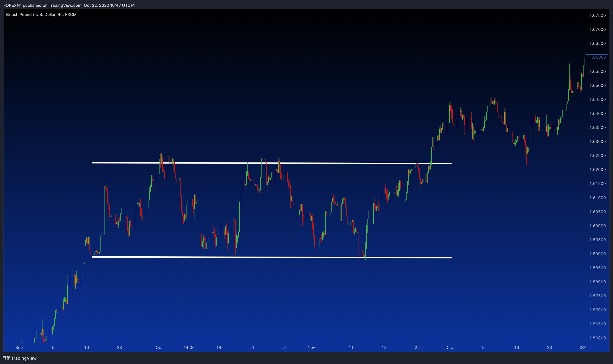The width and height of the screenshot is (613, 364).
Task: Click the 'Sep' time axis label
Action: click(19, 347)
